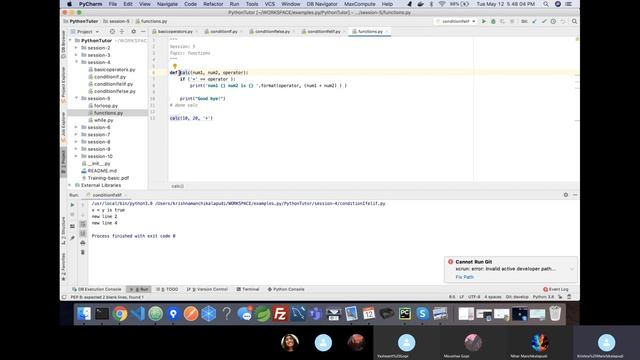The image size is (640, 360).
Task: Toggle soft-wrap icon in Run panel
Action: point(82,224)
